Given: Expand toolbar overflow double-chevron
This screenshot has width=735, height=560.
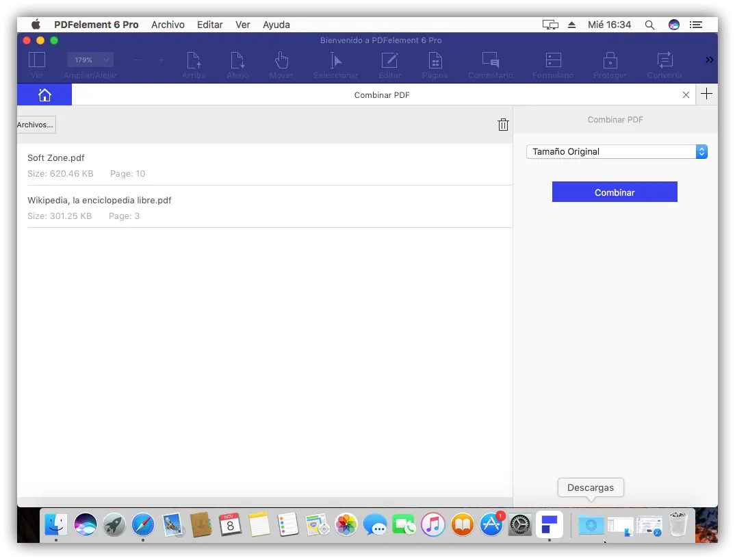Looking at the screenshot, I should pos(709,60).
